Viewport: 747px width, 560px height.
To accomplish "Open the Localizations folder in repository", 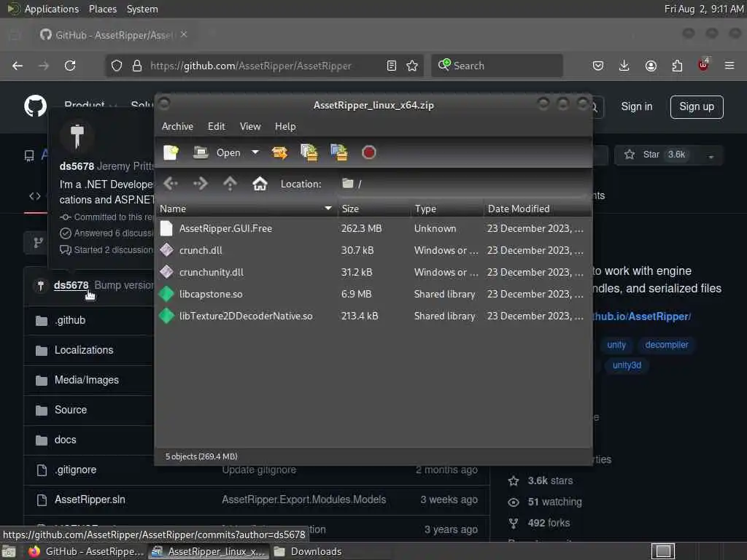I will [x=84, y=350].
